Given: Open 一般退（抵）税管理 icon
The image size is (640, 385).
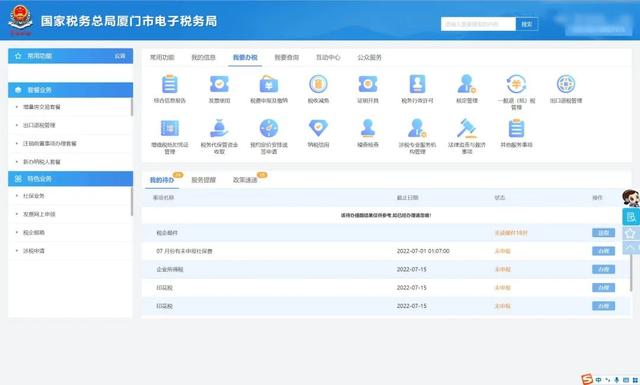Looking at the screenshot, I should coord(516,85).
